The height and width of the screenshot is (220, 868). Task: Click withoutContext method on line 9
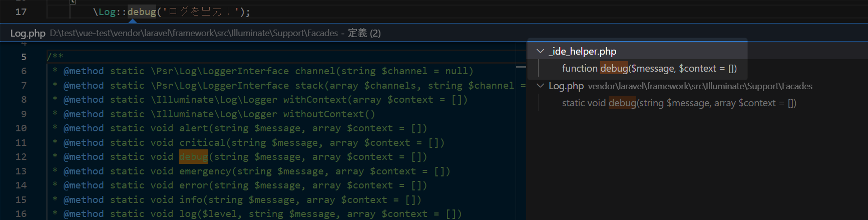pos(323,114)
